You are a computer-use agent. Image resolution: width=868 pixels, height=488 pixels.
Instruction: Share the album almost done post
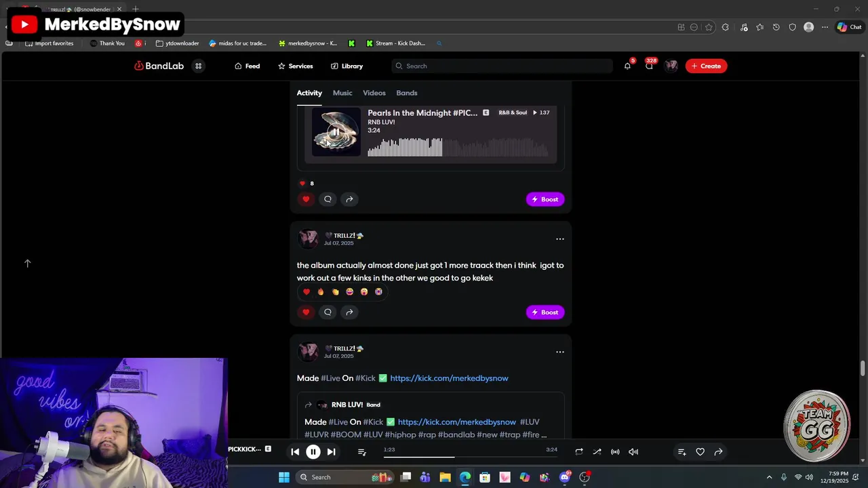coord(349,312)
